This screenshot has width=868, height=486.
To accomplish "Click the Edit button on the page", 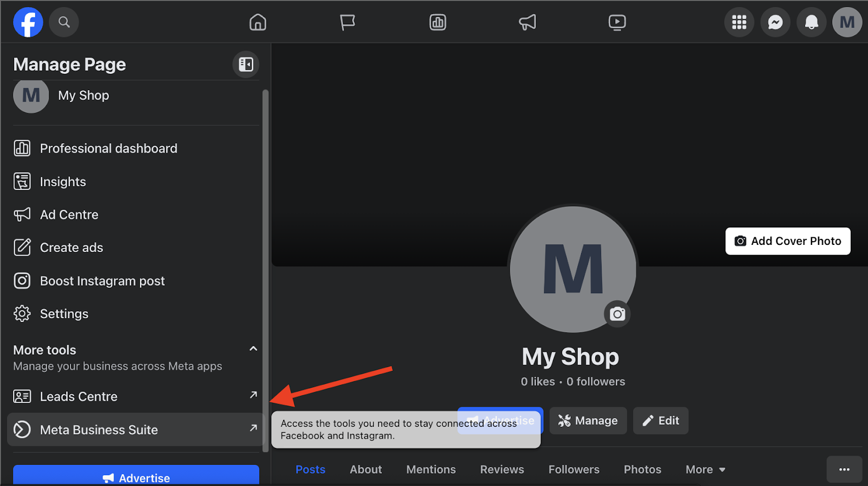I will tap(661, 421).
